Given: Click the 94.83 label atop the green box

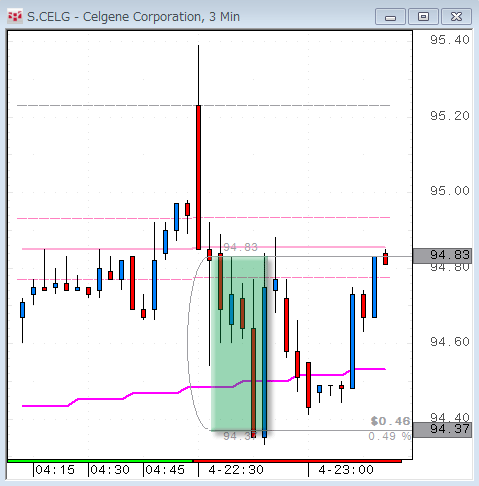Looking at the screenshot, I should (x=240, y=247).
